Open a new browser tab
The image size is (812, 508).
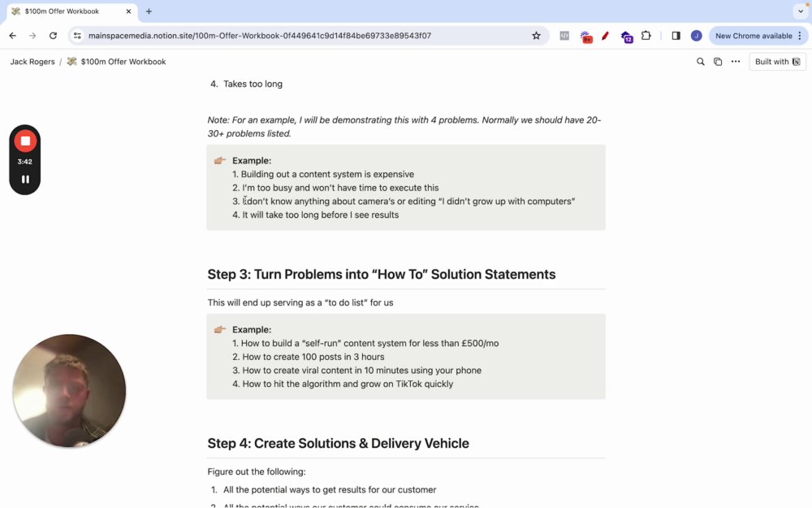point(149,11)
